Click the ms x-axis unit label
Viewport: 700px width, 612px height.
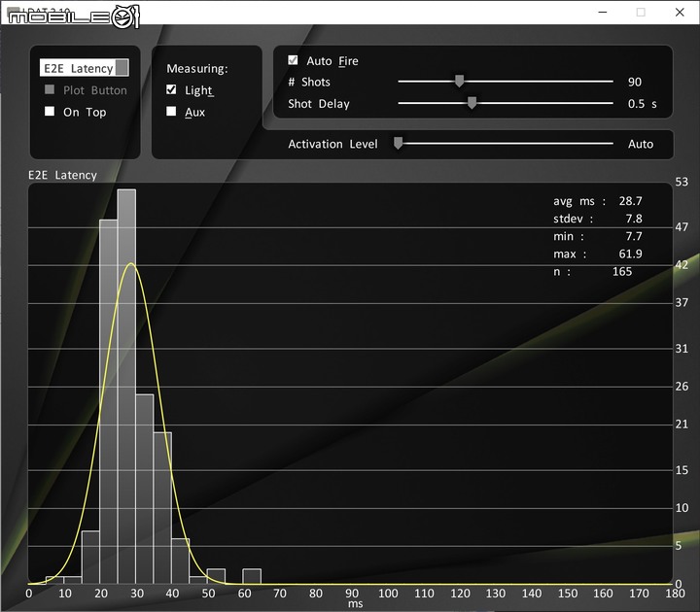point(355,604)
